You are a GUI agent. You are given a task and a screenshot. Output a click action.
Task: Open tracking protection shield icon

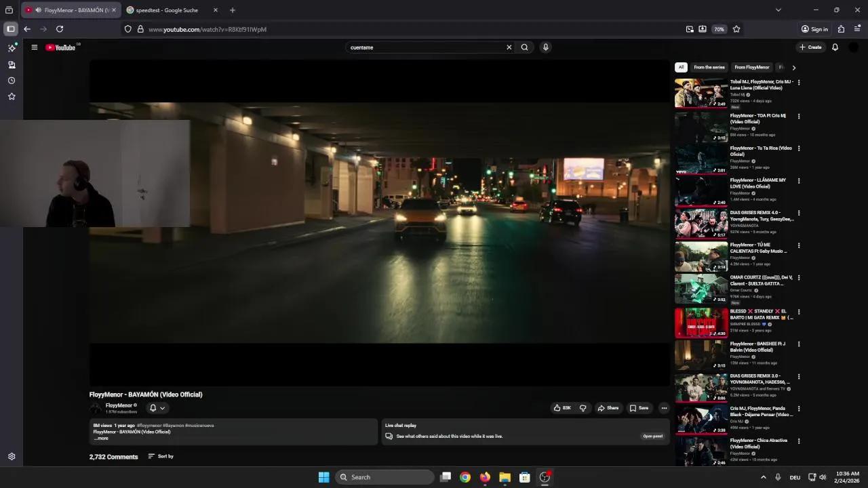128,29
